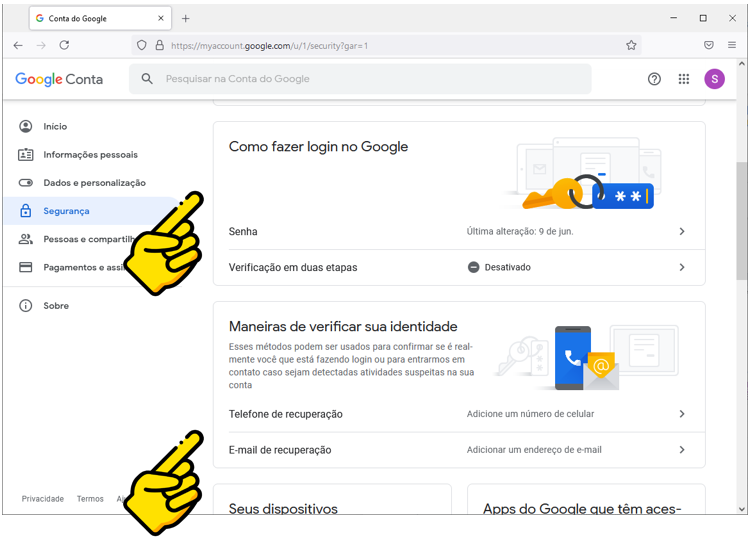The image size is (750, 542).
Task: Open the help question mark icon
Action: pyautogui.click(x=654, y=79)
